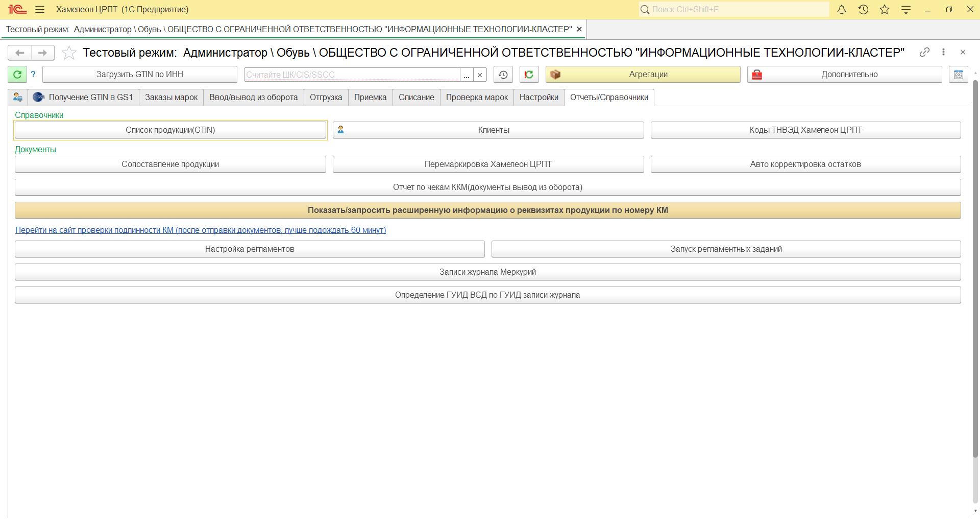The width and height of the screenshot is (980, 526).
Task: Open the Клиенты catalog
Action: coord(488,130)
